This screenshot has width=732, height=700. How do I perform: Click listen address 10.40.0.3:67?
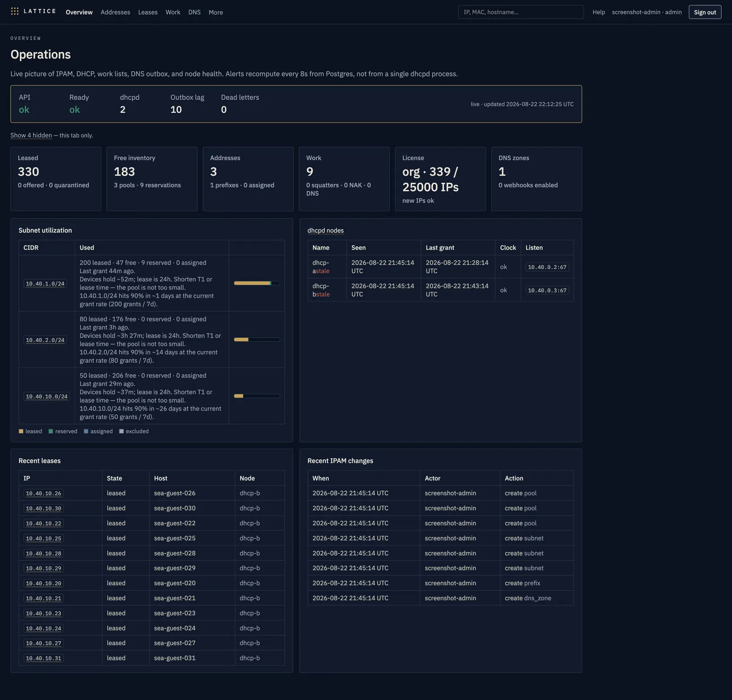pos(547,291)
